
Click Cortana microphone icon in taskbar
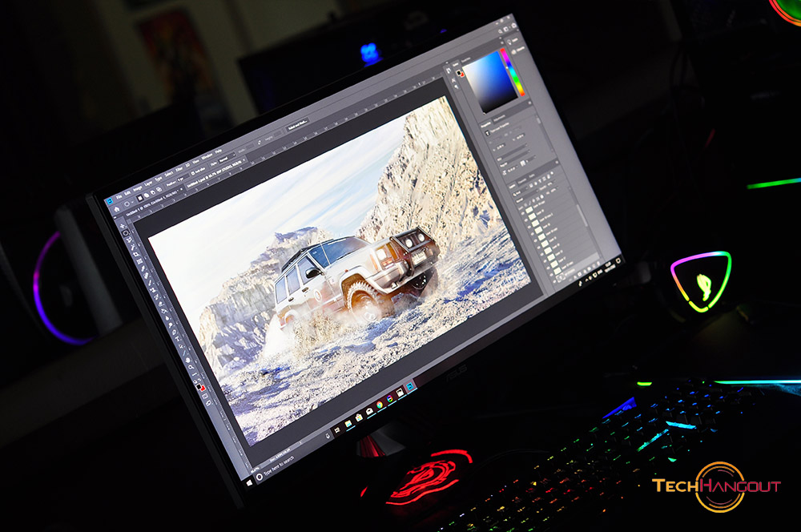point(328,437)
